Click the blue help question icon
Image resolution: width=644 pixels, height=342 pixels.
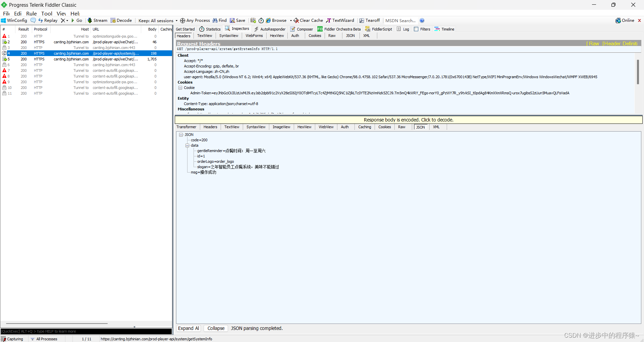click(x=422, y=20)
